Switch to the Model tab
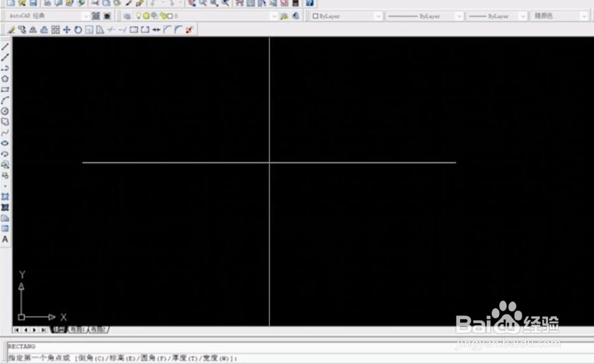This screenshot has width=594, height=364. click(x=59, y=330)
